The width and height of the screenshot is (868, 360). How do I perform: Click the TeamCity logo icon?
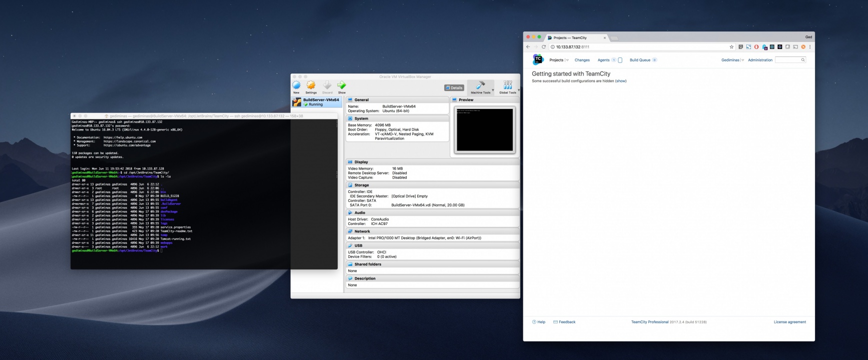pyautogui.click(x=538, y=59)
